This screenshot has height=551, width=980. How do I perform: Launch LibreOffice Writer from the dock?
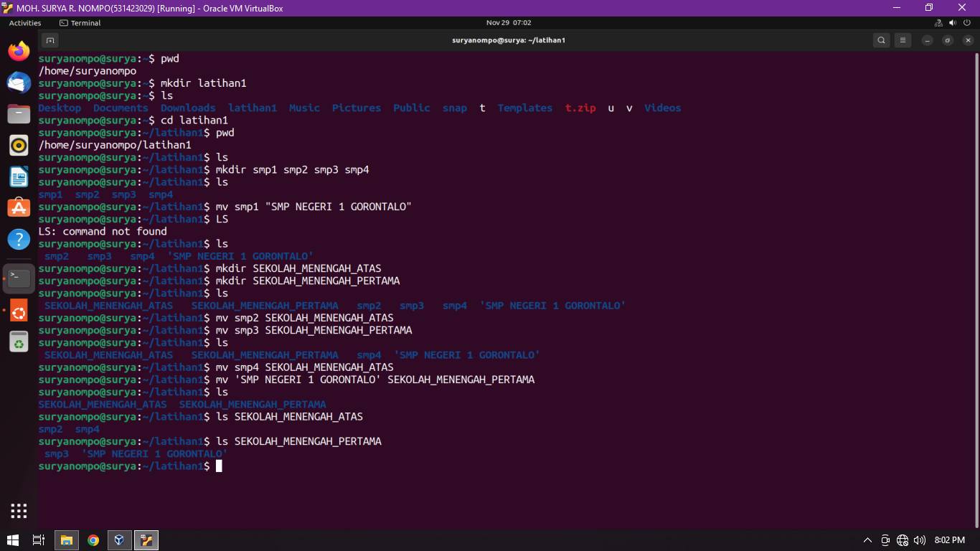tap(19, 176)
